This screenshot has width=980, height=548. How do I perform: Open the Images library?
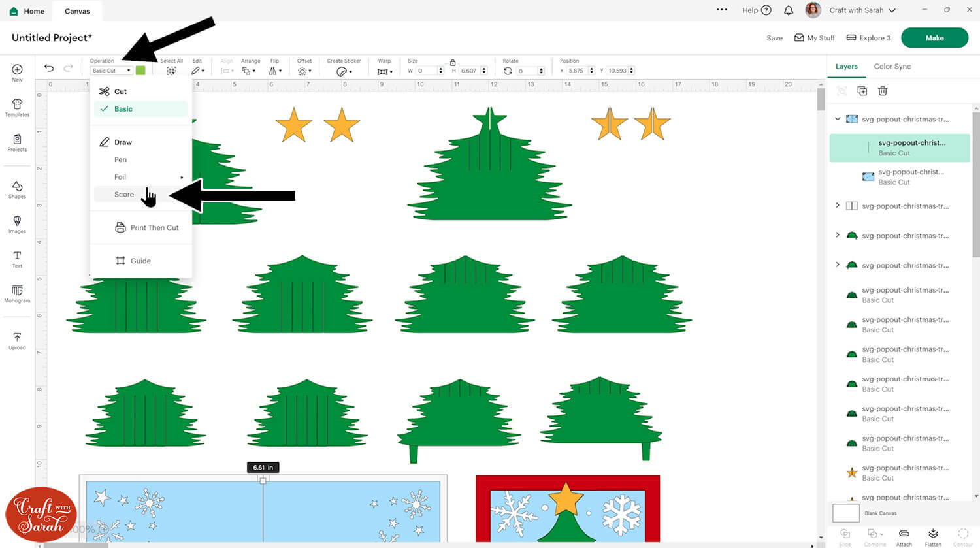coord(17,225)
